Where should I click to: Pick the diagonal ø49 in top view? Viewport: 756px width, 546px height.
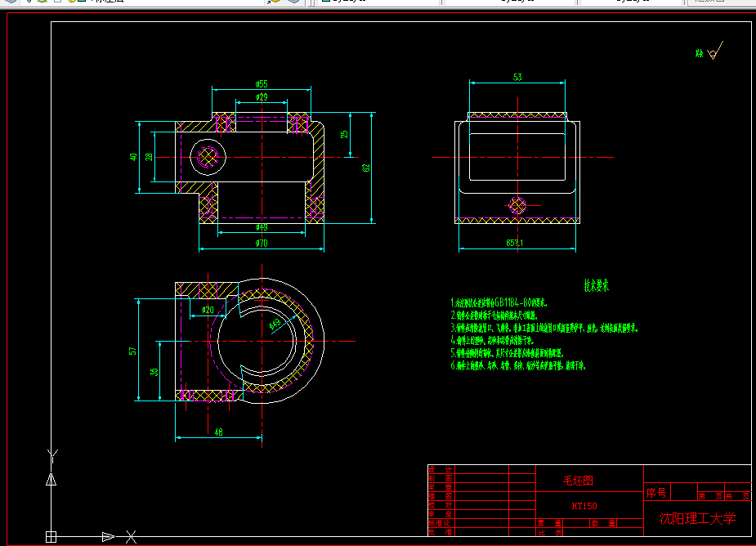(x=275, y=324)
